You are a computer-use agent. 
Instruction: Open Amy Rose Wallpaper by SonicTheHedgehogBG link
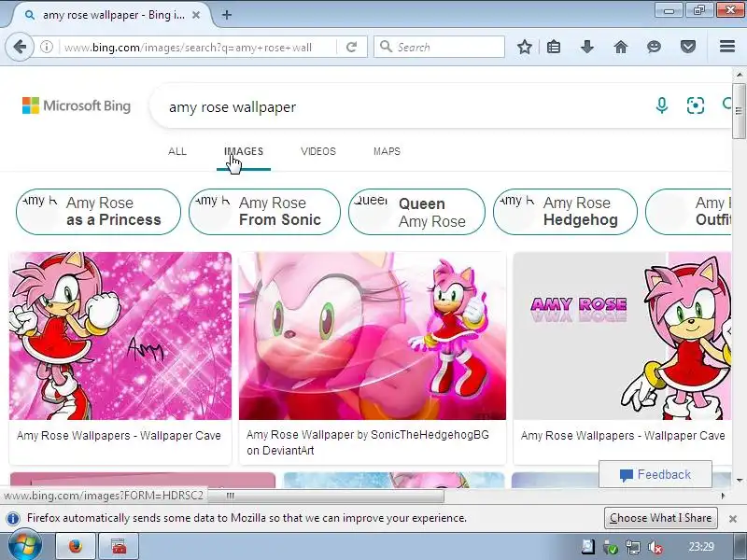(x=368, y=442)
